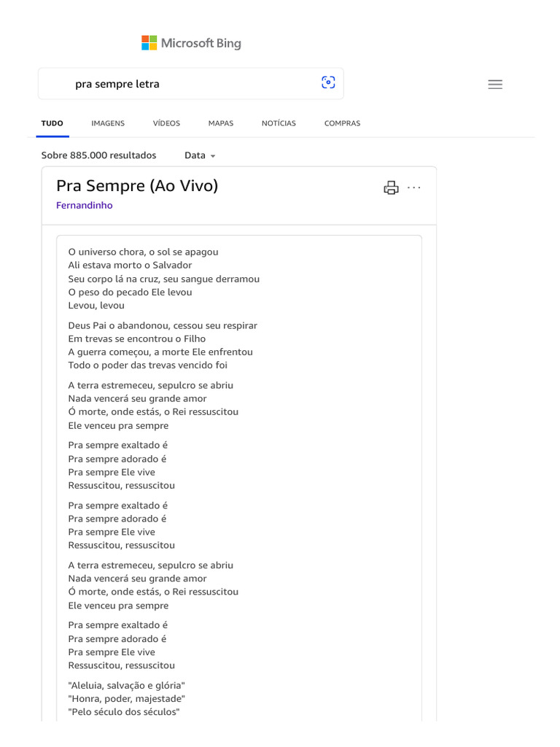
Task: Focus the search box with 'pra sempre letra'
Action: click(190, 84)
